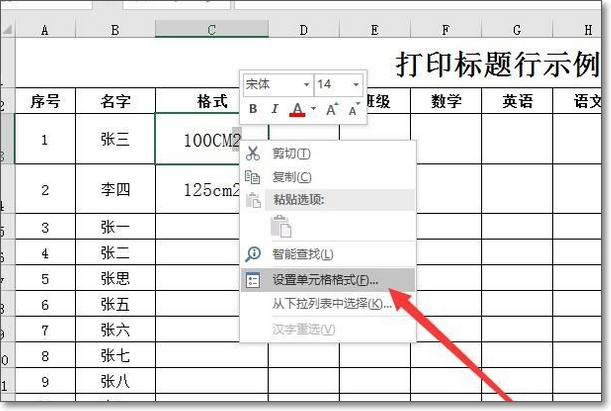Click the cell with name 张七

(115, 355)
